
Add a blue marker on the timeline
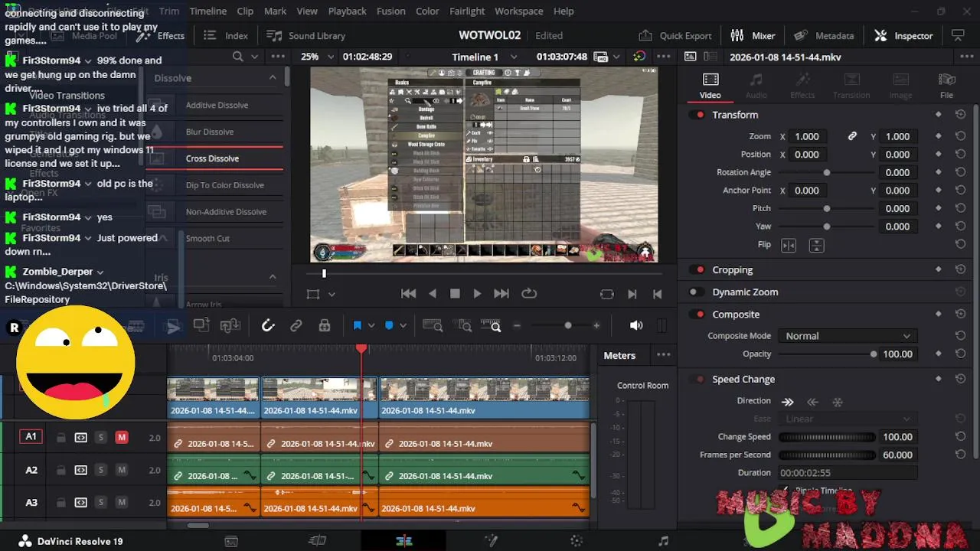coord(389,326)
